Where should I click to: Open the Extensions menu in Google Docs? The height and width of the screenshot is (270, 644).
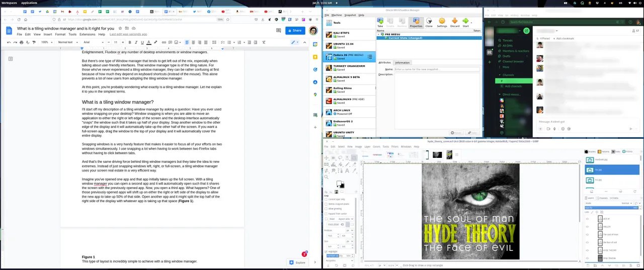(88, 34)
